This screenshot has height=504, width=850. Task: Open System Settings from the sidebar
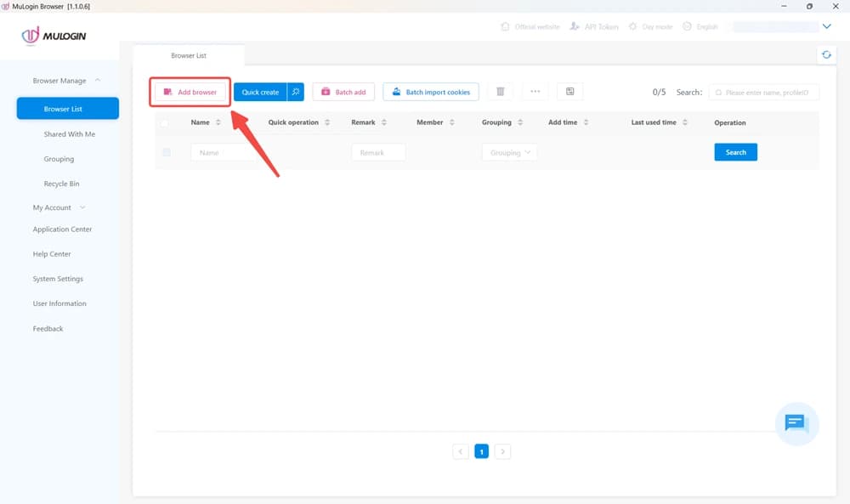coord(58,278)
